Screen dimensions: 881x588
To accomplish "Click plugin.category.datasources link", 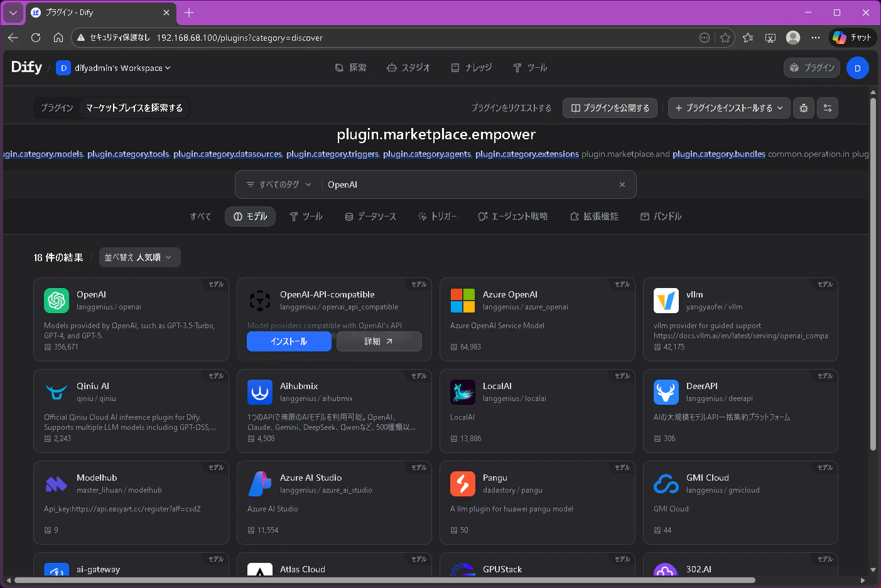I will [228, 154].
